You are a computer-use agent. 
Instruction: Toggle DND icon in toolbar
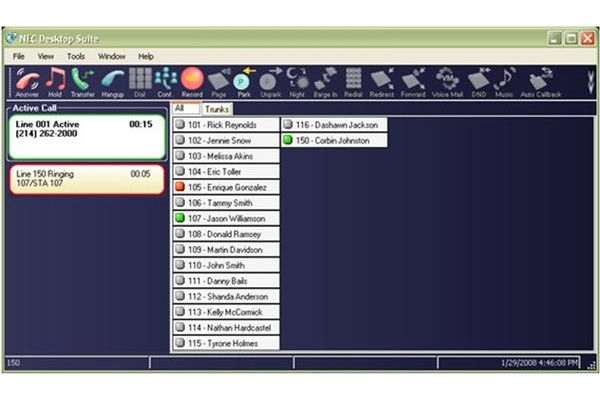(x=479, y=82)
